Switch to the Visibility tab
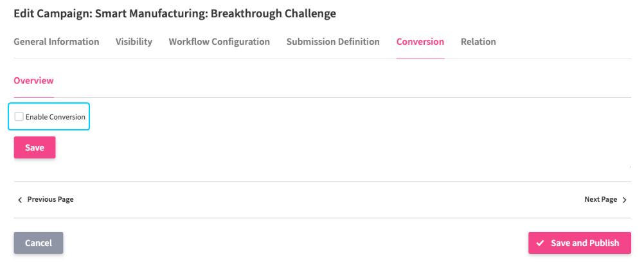The width and height of the screenshot is (644, 266). (134, 42)
